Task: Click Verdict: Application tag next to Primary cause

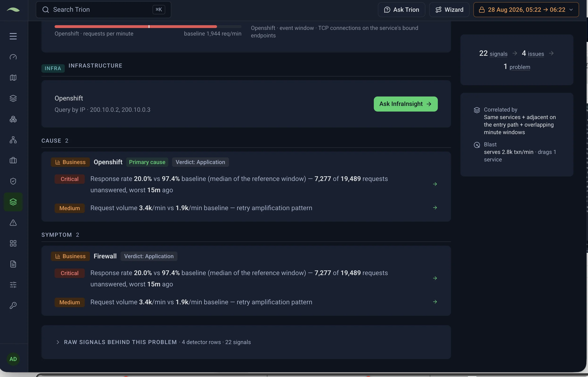Action: pyautogui.click(x=200, y=162)
